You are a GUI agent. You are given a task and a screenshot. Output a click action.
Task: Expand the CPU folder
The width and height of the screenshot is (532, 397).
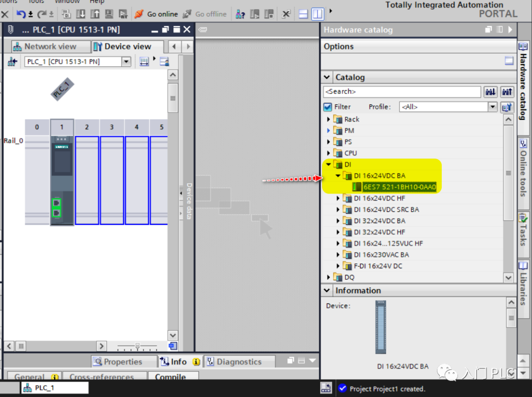pos(329,153)
